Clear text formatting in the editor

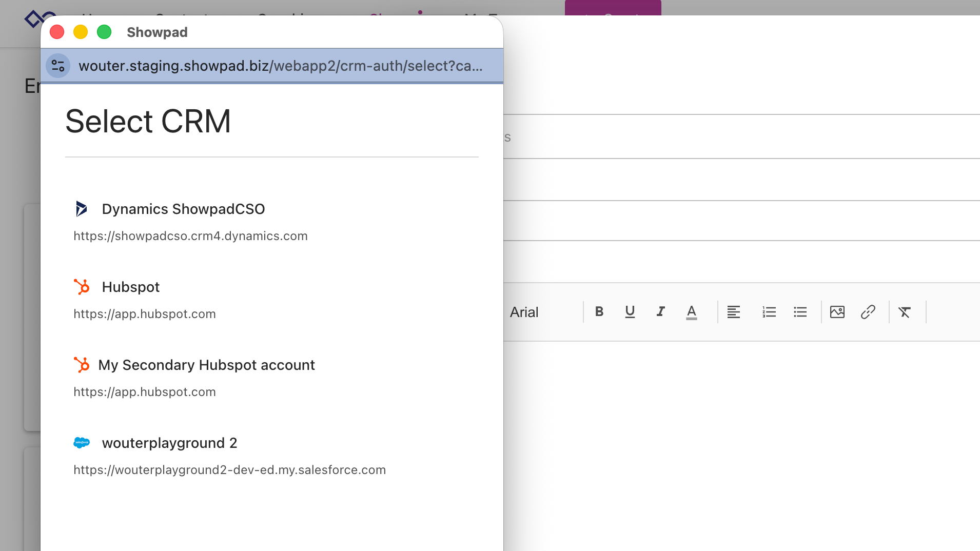(904, 312)
